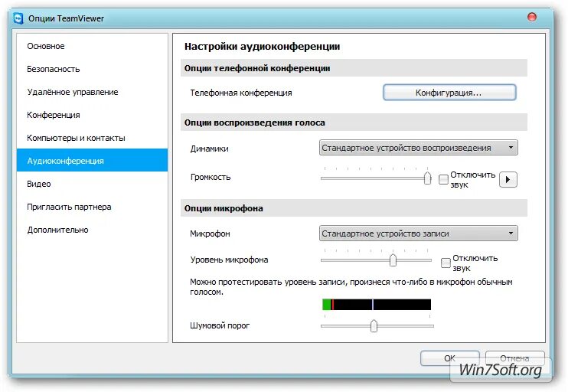Open the Динамики playback device dropdown
This screenshot has height=392, width=568.
[x=419, y=148]
